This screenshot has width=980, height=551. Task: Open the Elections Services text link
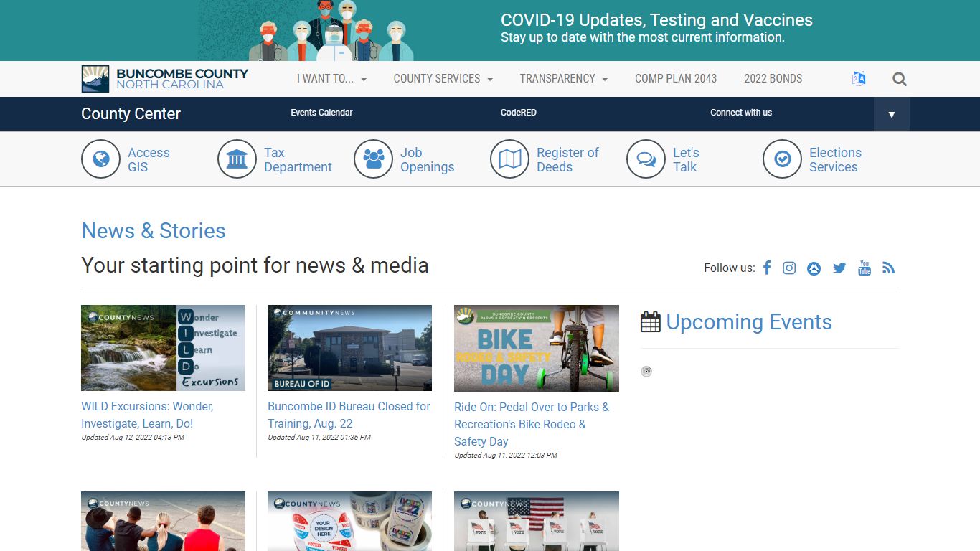point(835,160)
